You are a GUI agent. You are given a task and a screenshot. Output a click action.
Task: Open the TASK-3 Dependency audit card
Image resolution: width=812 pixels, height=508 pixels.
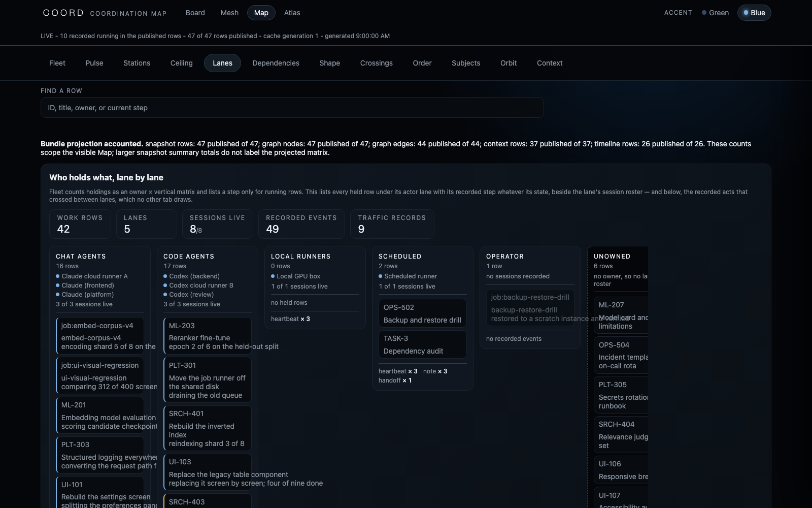coord(423,344)
